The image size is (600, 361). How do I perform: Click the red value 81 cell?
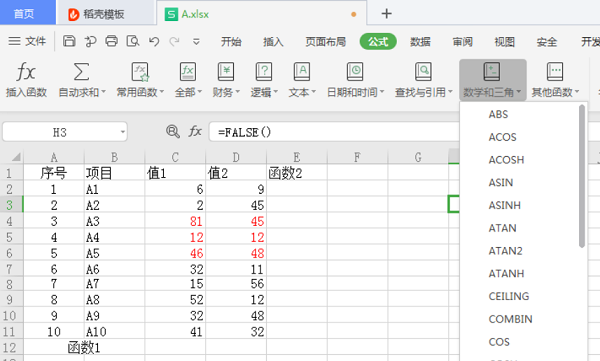175,221
